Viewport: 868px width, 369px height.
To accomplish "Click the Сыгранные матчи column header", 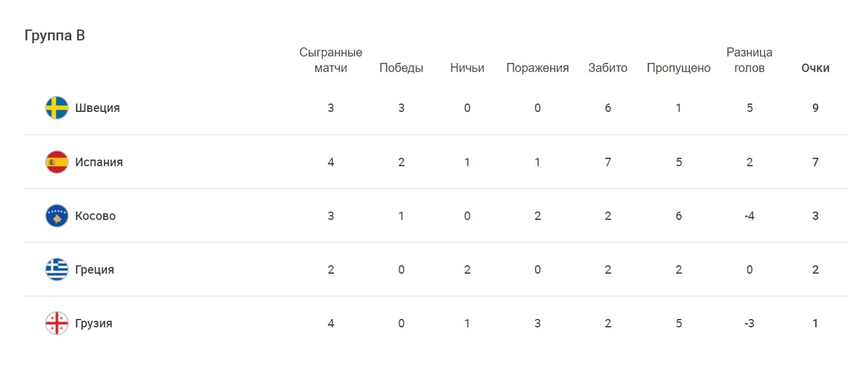I will click(x=331, y=60).
